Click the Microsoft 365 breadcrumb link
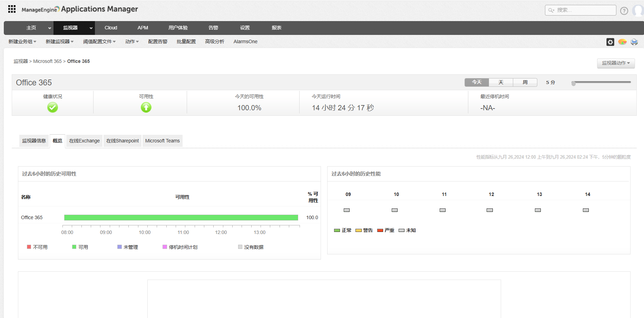Viewport: 644px width, 318px height. pos(47,61)
